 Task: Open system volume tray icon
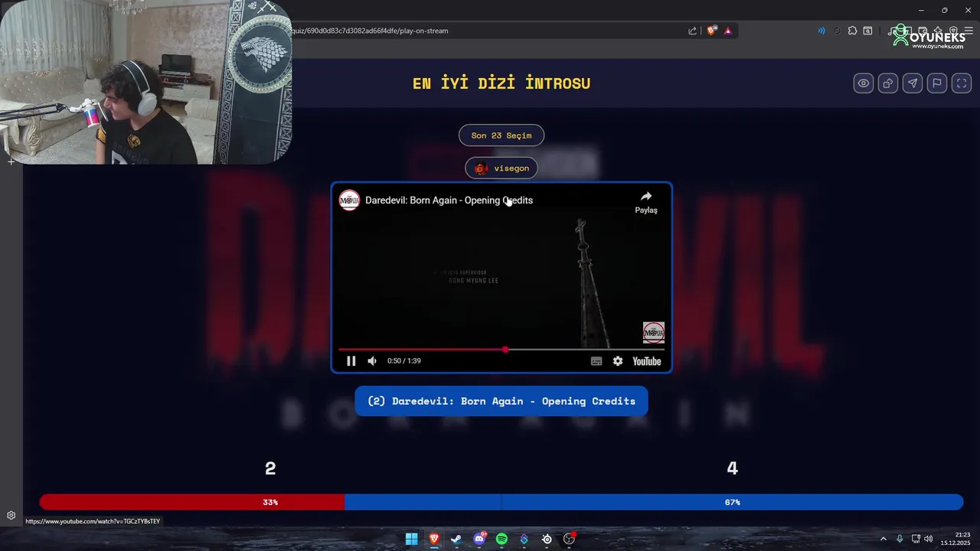[x=929, y=539]
